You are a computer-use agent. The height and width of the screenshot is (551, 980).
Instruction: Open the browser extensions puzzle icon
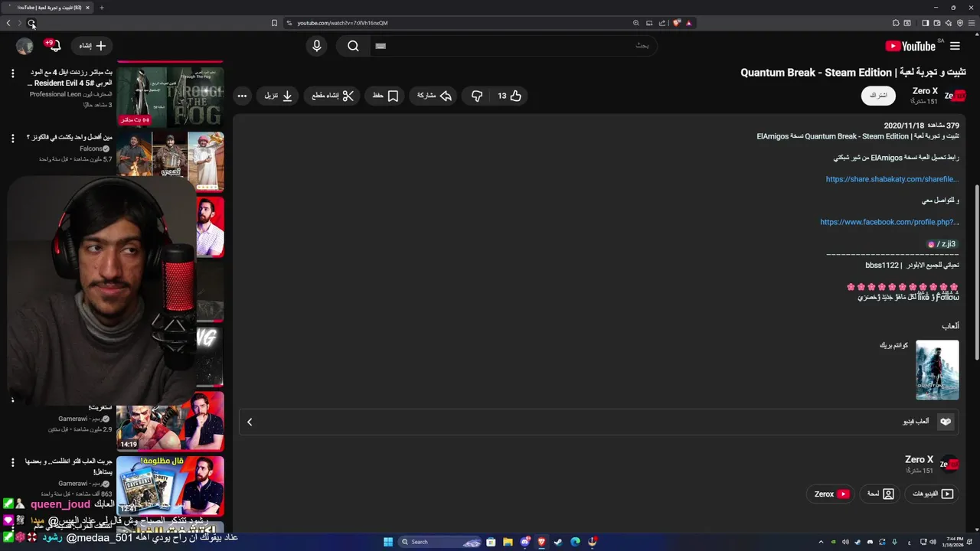[x=896, y=23]
